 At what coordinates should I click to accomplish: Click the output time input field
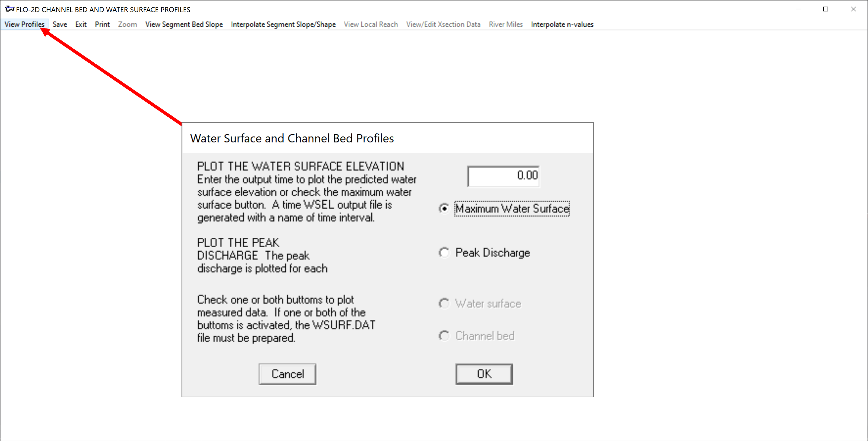click(503, 176)
